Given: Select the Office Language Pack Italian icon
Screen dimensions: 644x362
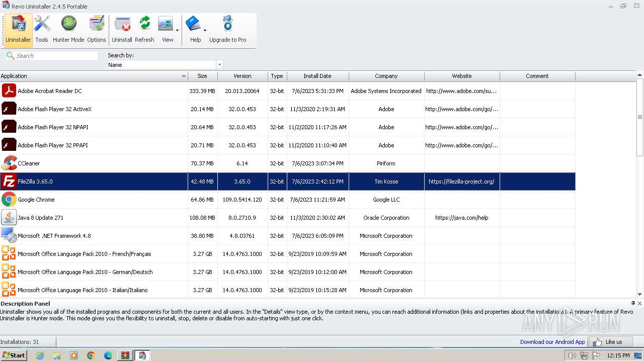Looking at the screenshot, I should pos(9,290).
